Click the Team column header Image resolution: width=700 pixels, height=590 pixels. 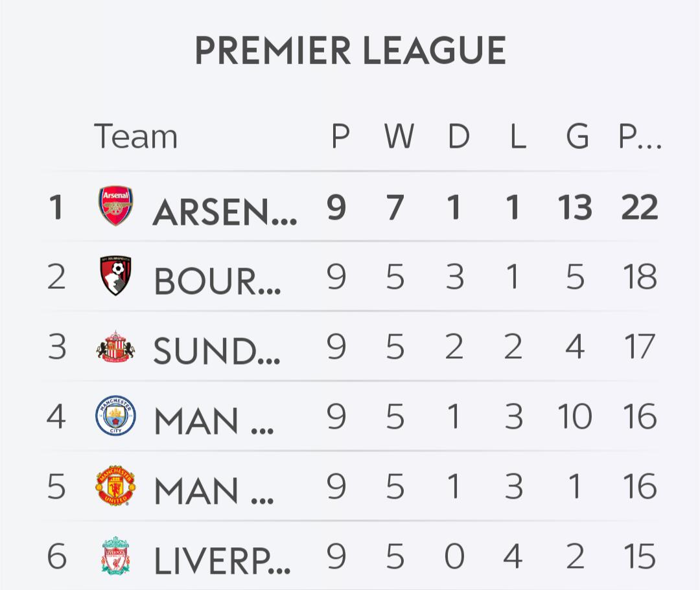[136, 137]
